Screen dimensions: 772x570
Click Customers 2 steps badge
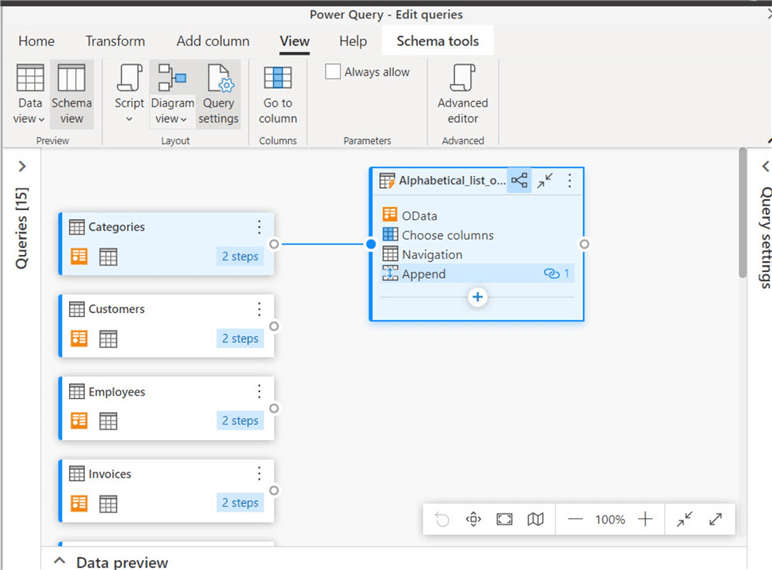point(240,339)
